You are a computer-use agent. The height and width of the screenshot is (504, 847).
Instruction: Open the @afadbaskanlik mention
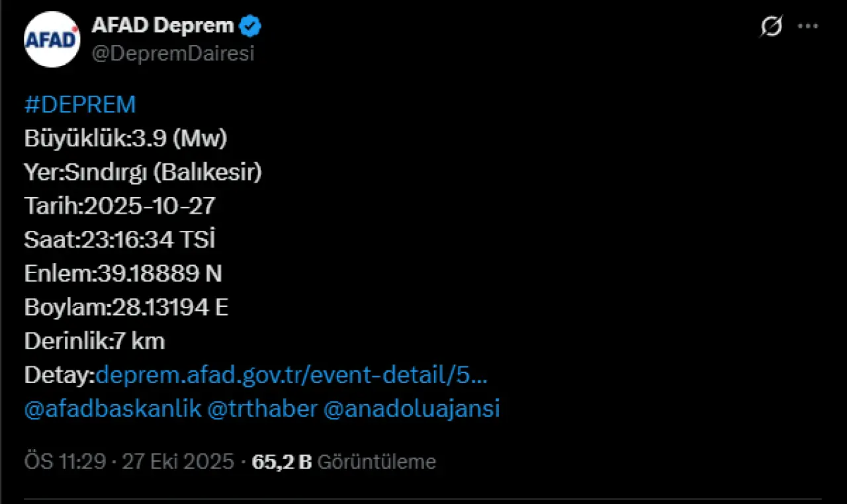112,409
